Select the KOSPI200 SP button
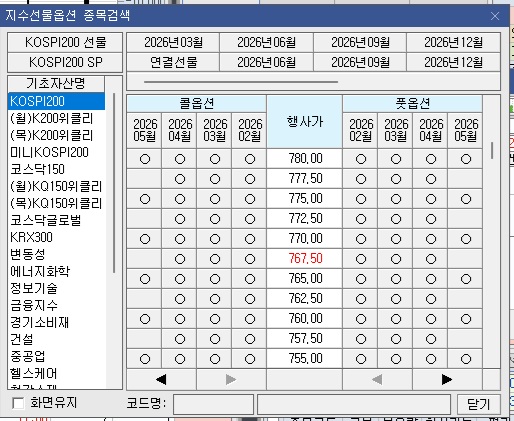 point(65,62)
